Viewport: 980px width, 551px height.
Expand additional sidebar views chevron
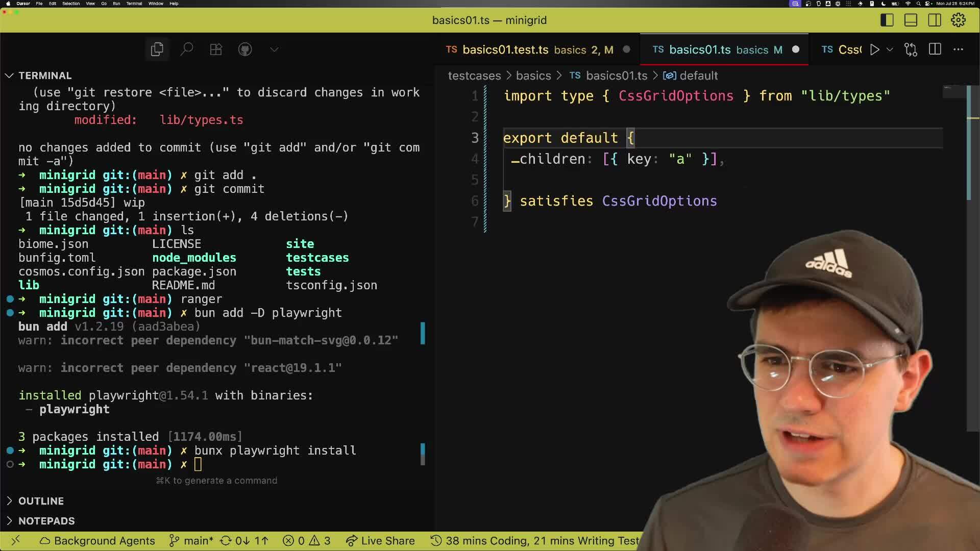click(274, 49)
